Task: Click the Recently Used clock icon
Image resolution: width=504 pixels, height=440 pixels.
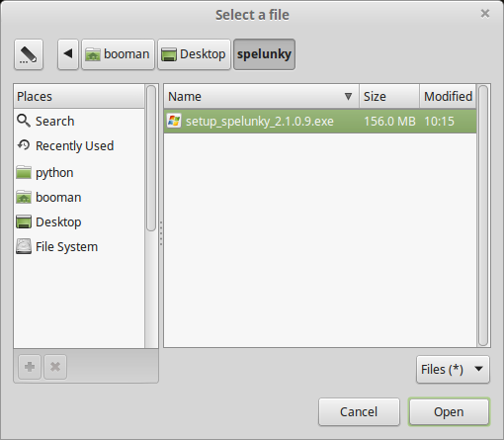Action: click(24, 144)
